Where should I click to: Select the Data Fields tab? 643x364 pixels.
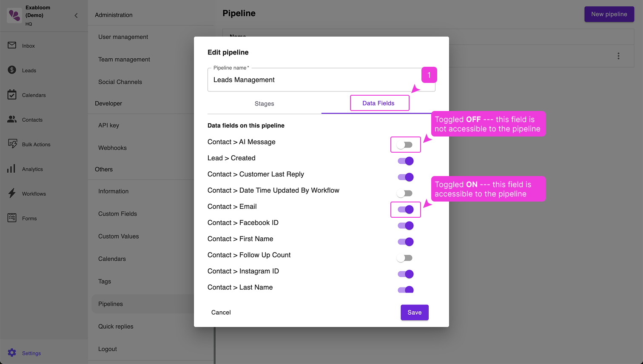378,103
